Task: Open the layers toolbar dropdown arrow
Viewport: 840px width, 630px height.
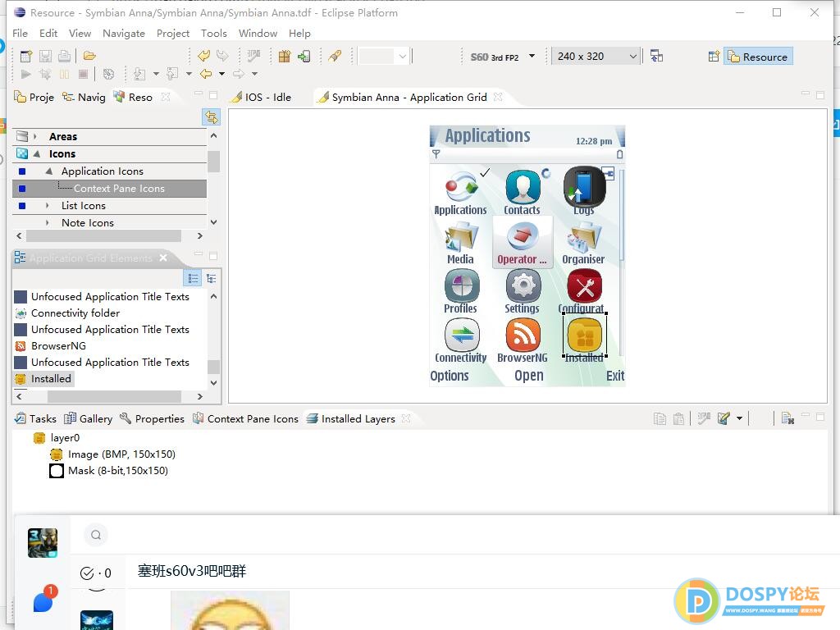Action: coord(739,418)
